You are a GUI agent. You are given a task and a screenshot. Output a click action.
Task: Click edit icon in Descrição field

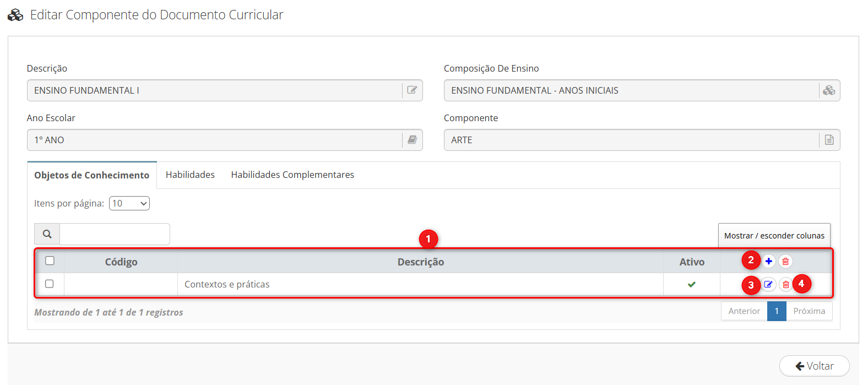412,90
